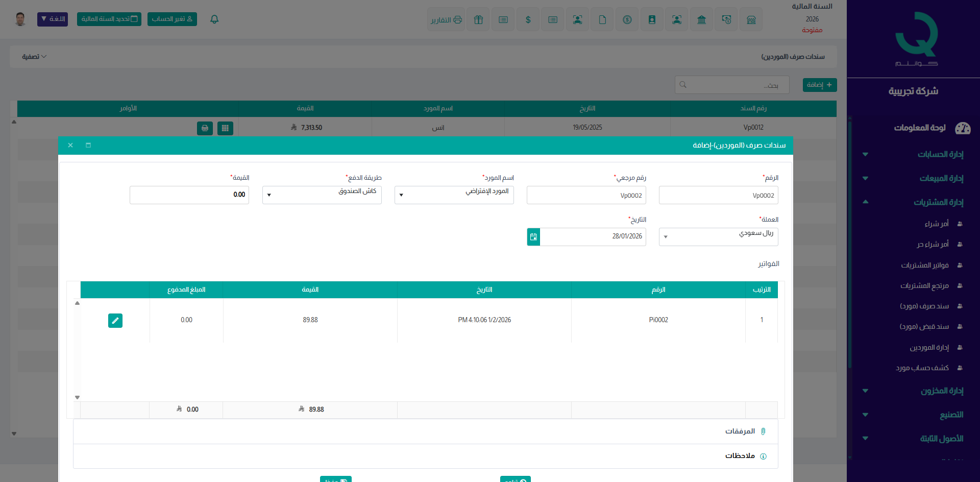
Task: Click the notification bell icon
Action: pyautogui.click(x=214, y=19)
